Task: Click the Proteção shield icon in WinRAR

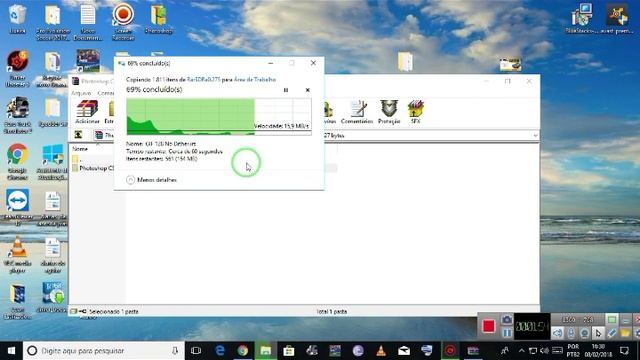Action: coord(389,112)
